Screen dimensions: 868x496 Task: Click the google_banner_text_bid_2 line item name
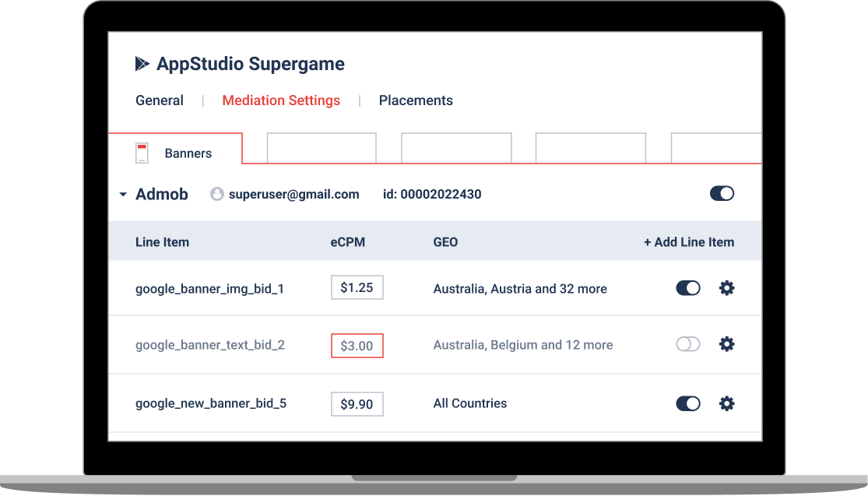pos(210,346)
